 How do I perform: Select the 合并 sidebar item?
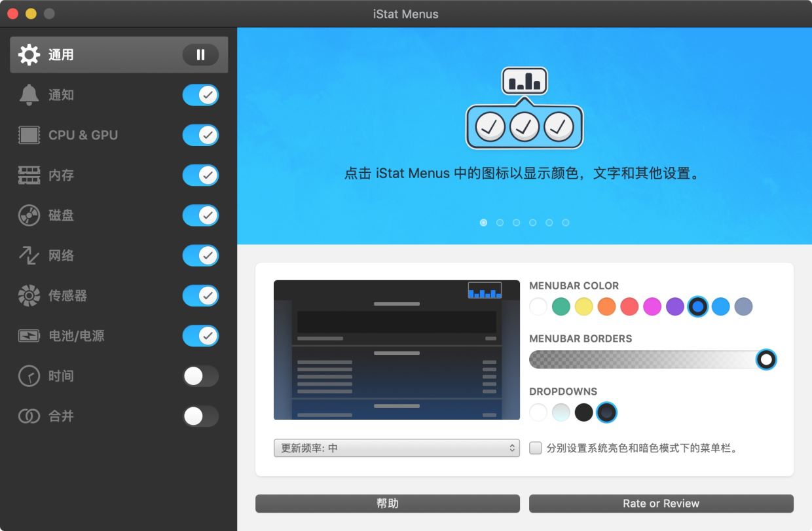[x=119, y=416]
